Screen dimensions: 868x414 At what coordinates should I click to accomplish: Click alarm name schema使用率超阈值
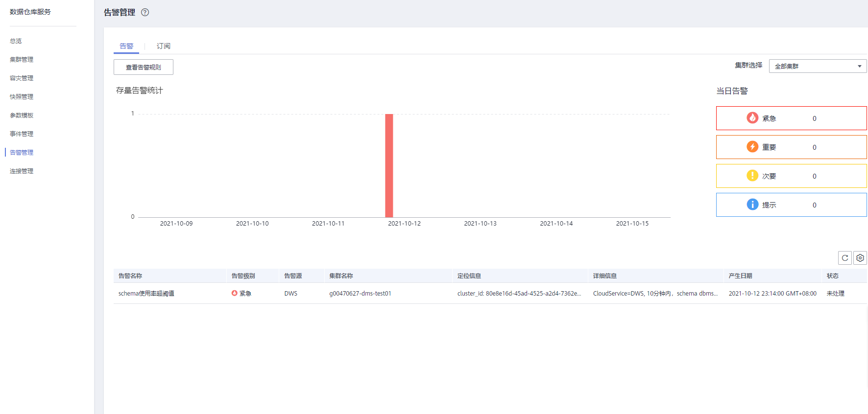146,294
